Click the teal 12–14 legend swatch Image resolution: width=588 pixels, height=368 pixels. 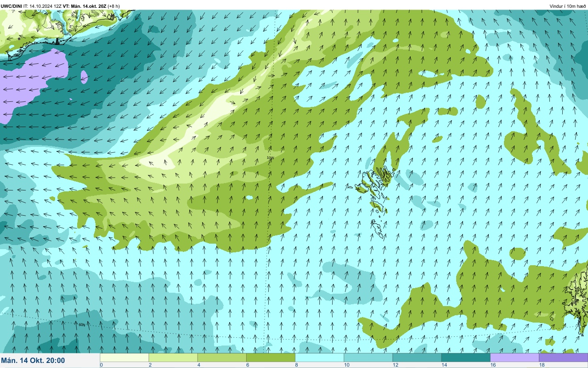pyautogui.click(x=417, y=357)
